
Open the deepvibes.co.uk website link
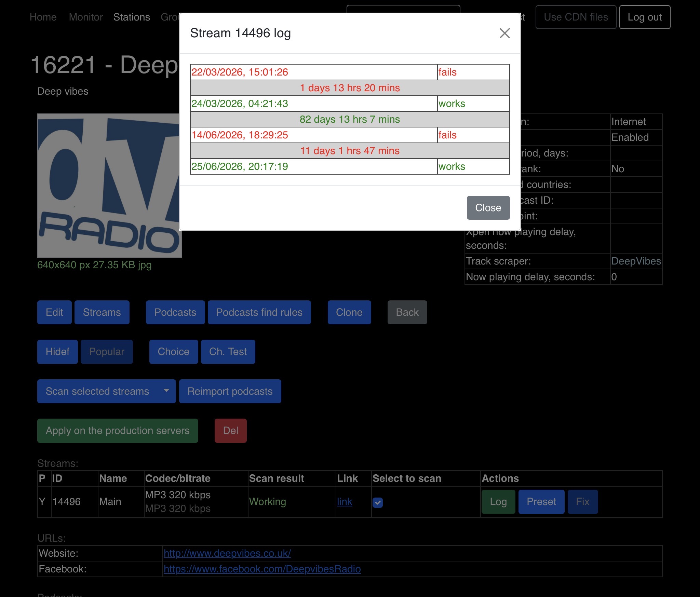227,553
